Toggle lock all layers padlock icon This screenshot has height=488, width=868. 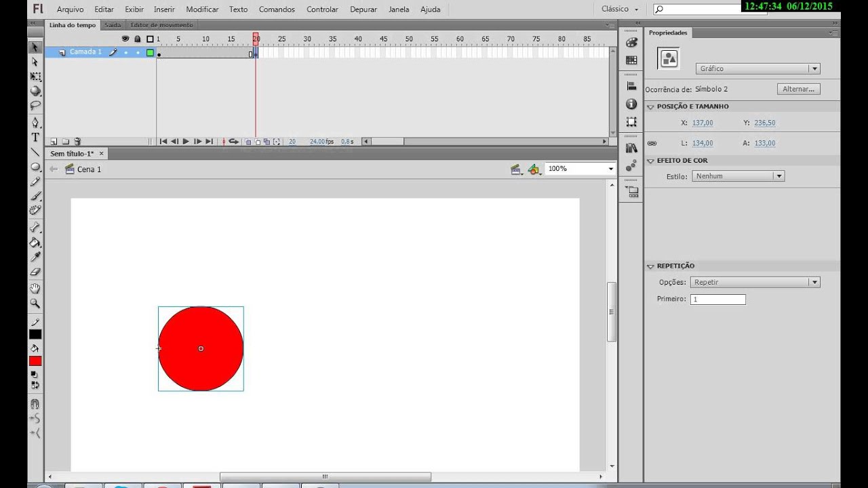click(x=138, y=39)
